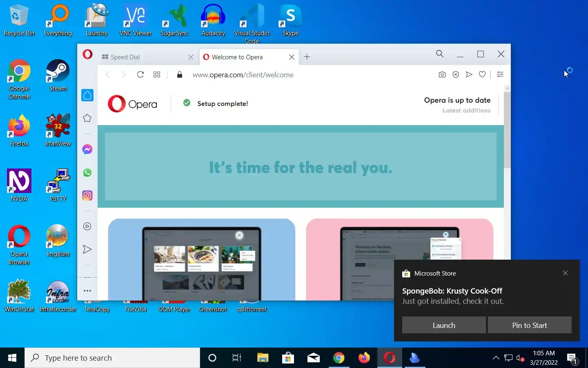
Task: Go back to the previous page
Action: [108, 74]
